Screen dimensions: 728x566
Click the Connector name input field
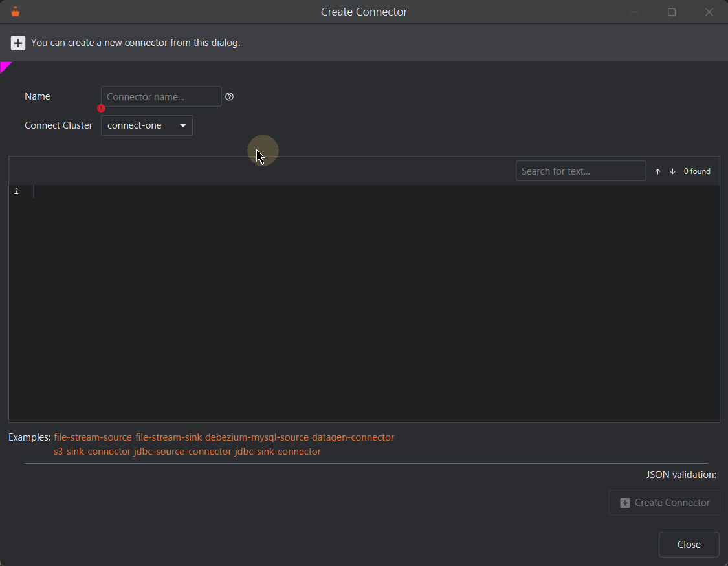pos(160,96)
